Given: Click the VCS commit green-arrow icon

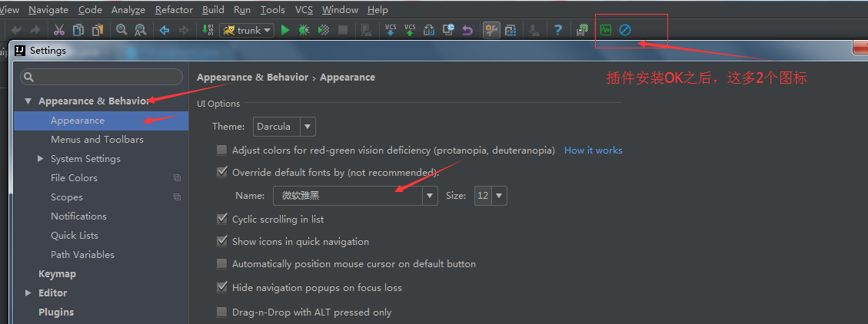Looking at the screenshot, I should 410,30.
